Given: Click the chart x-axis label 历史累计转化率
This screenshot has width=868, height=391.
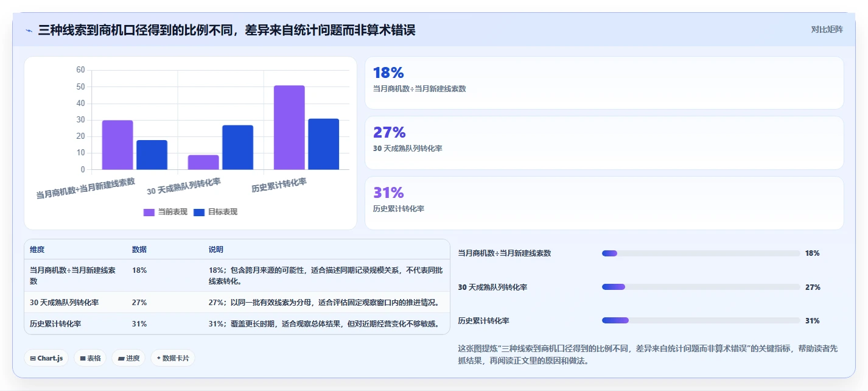Looking at the screenshot, I should [x=279, y=185].
